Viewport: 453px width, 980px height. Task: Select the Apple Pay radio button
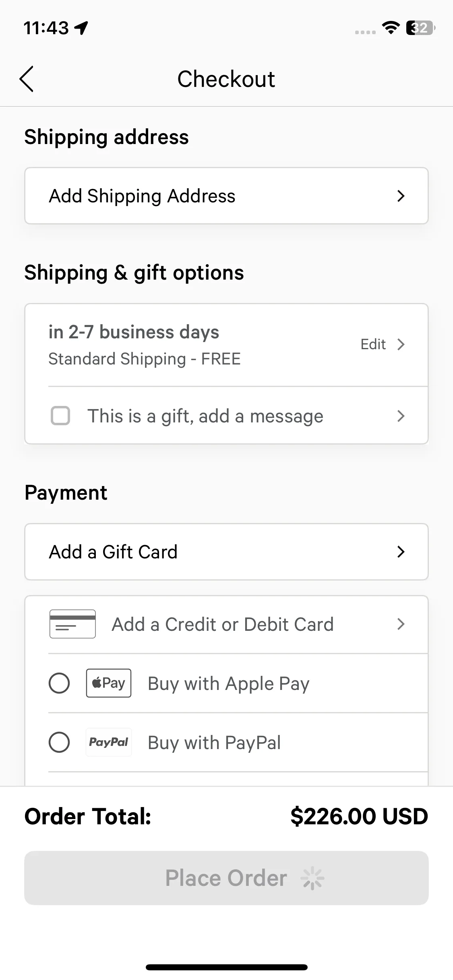point(59,683)
